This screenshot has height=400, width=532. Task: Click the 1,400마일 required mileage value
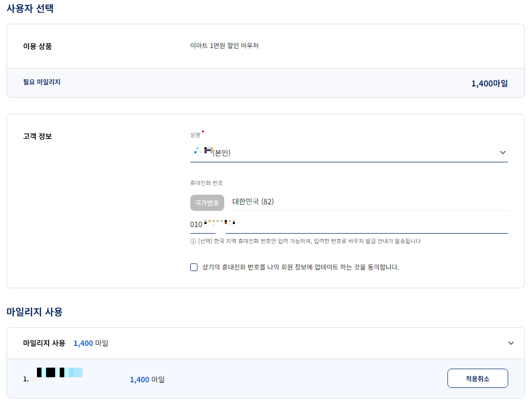point(489,83)
